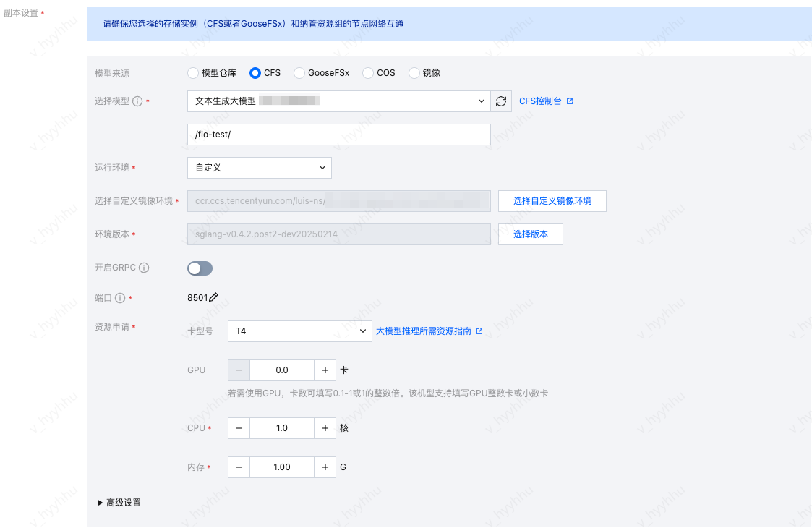The height and width of the screenshot is (528, 812).
Task: Click info icon next to 端口
Action: pyautogui.click(x=120, y=297)
